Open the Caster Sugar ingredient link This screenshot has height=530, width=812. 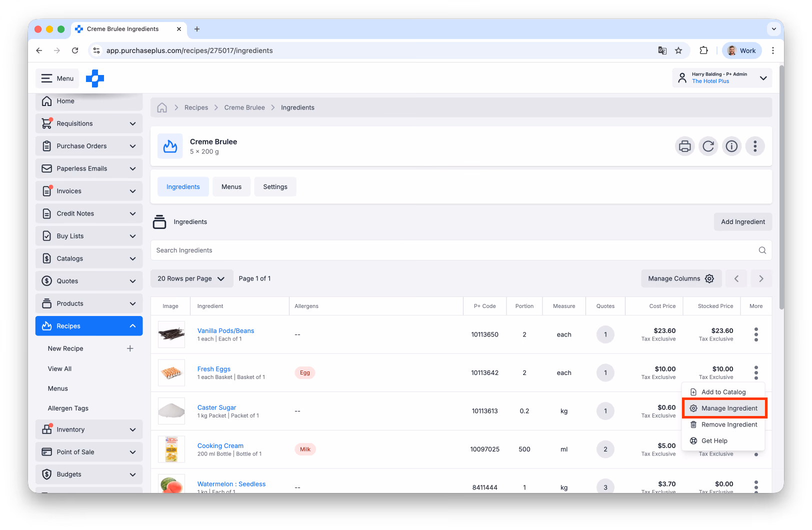(216, 407)
